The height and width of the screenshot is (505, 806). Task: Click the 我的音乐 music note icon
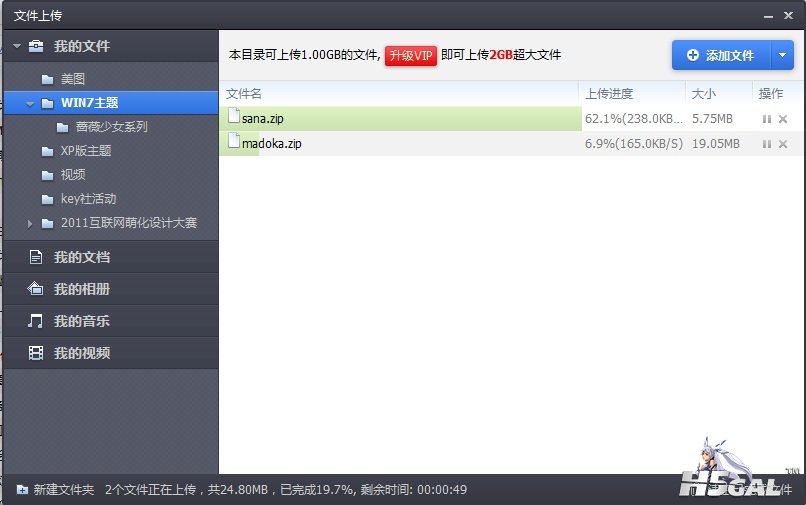tap(36, 321)
